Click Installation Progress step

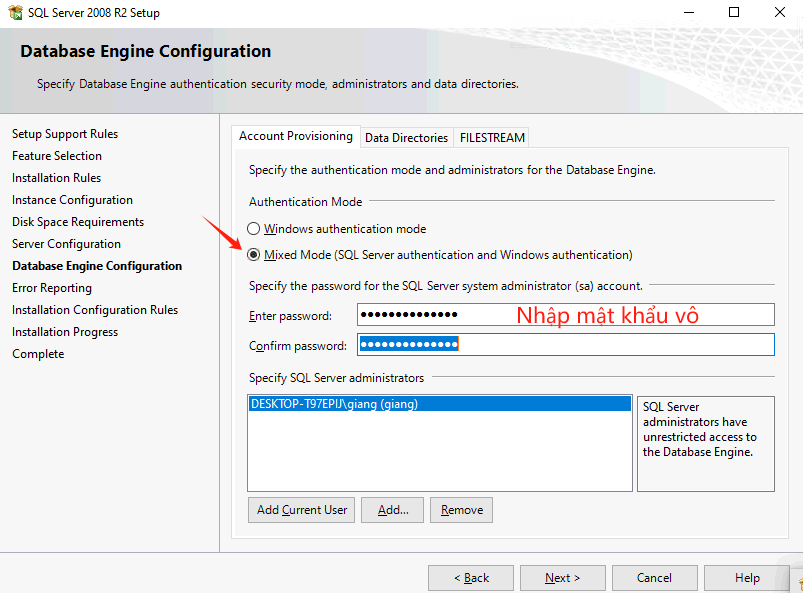[65, 332]
